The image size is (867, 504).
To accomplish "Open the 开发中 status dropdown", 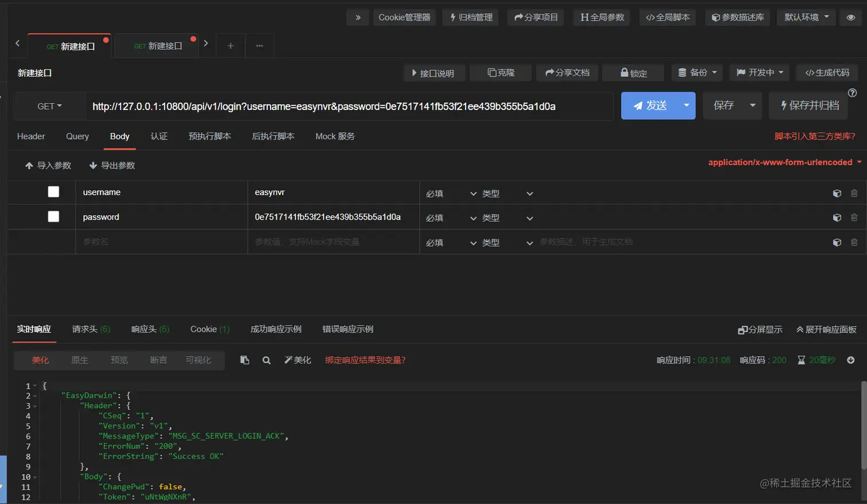I will pos(760,73).
